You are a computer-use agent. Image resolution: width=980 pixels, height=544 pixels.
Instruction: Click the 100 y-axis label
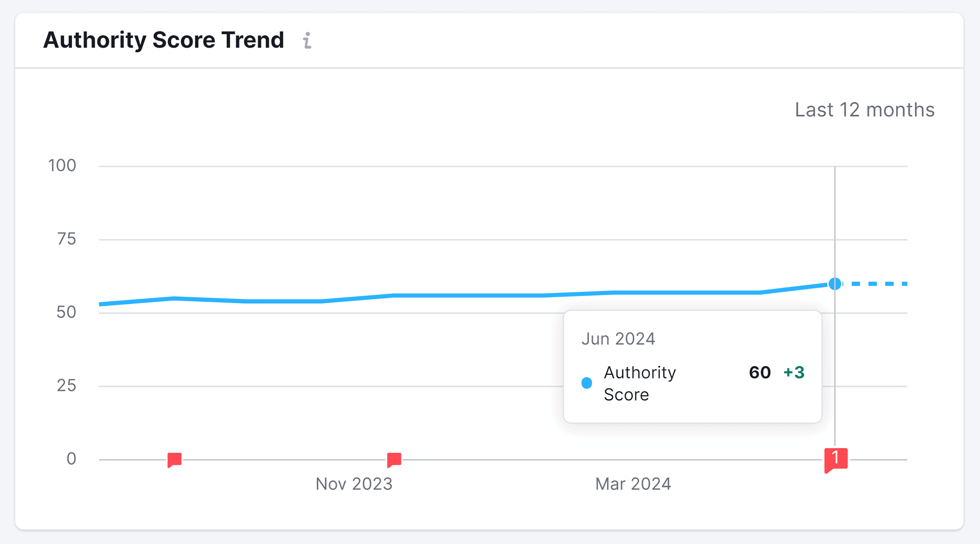(x=62, y=166)
